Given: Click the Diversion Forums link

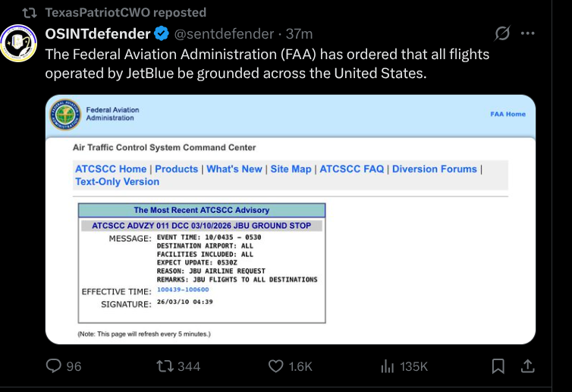Looking at the screenshot, I should [435, 169].
